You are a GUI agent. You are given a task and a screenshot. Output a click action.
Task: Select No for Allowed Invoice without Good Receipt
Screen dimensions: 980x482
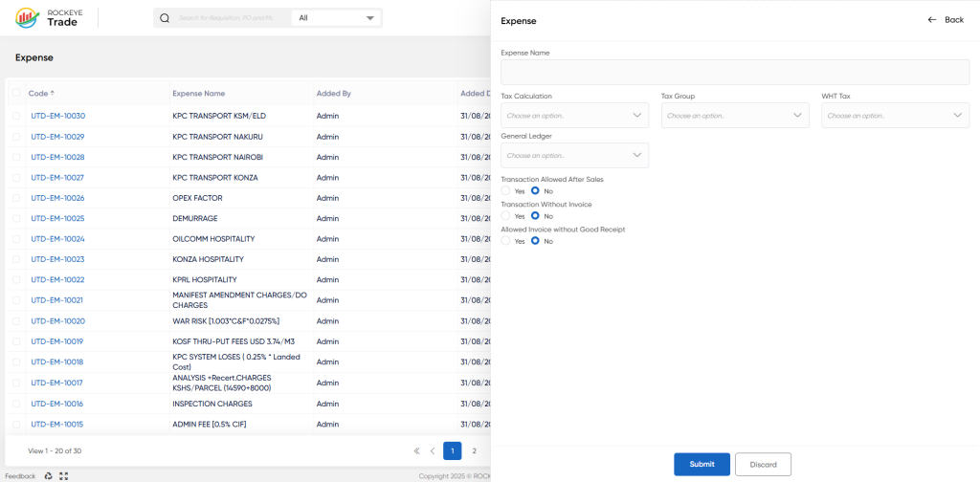[535, 240]
